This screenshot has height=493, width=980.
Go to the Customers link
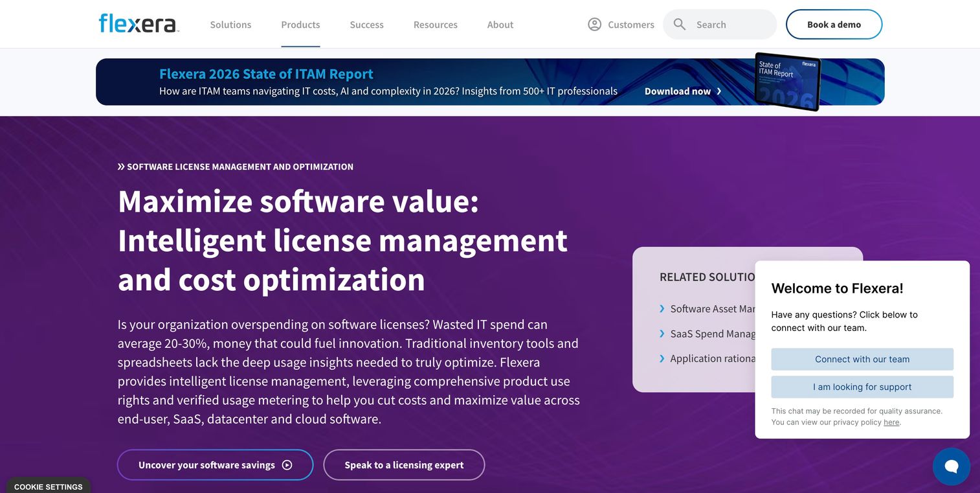click(631, 25)
